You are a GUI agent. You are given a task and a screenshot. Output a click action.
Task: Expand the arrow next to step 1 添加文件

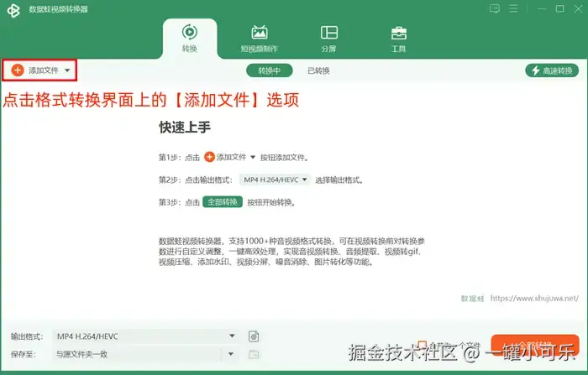coord(253,158)
